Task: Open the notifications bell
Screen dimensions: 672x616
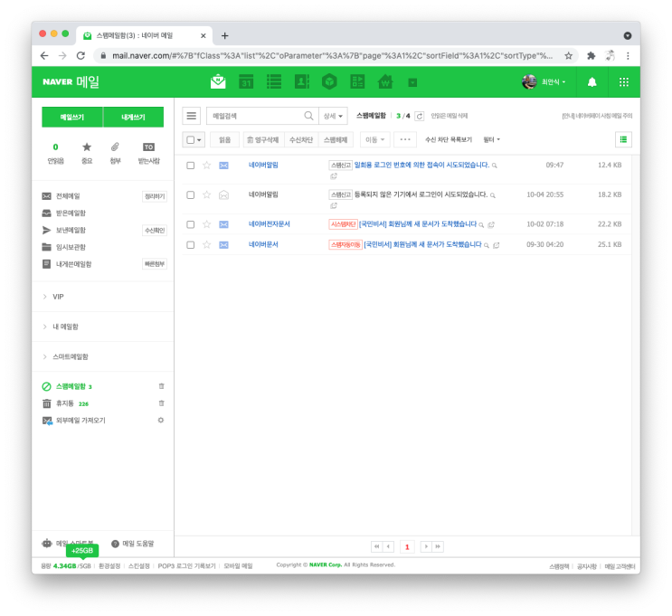Action: tap(592, 82)
